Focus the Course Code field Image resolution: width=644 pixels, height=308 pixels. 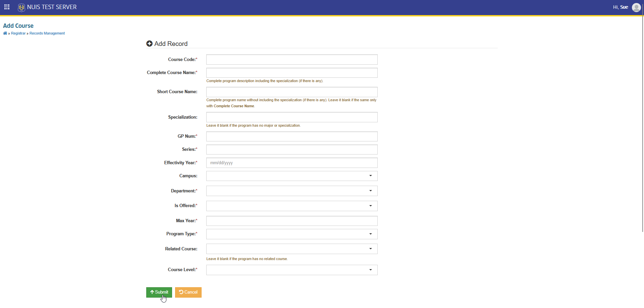tap(292, 60)
